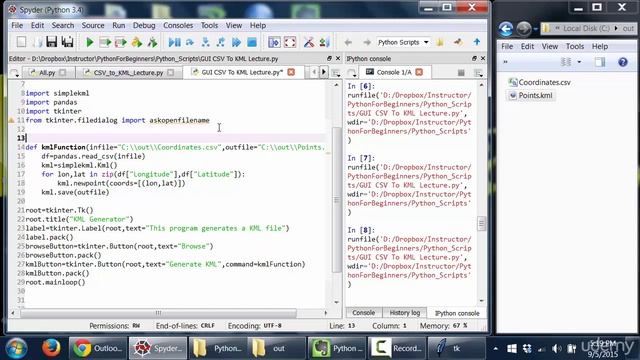
Task: Click the Explorer help question-mark icon
Action: click(x=622, y=62)
